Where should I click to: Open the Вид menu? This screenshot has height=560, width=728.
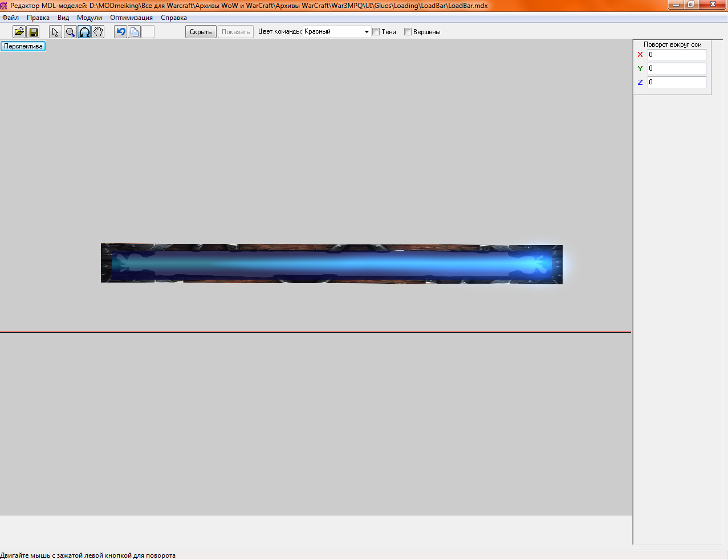click(63, 18)
